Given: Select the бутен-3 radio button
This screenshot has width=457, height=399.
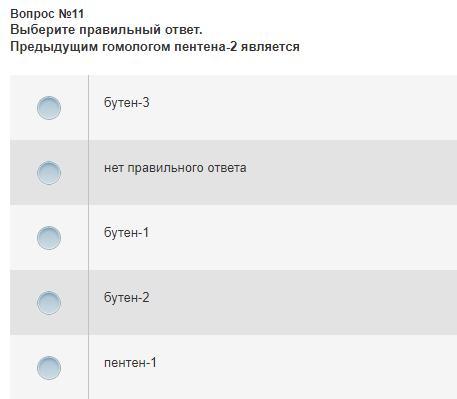Looking at the screenshot, I should tap(49, 108).
